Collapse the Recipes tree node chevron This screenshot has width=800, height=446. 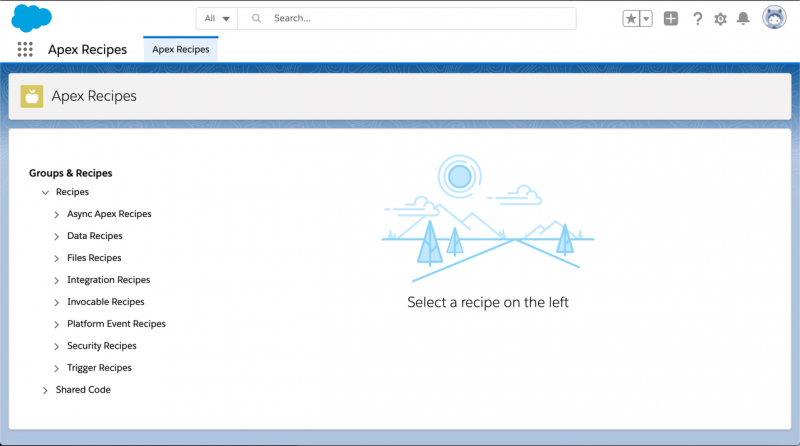click(x=45, y=192)
